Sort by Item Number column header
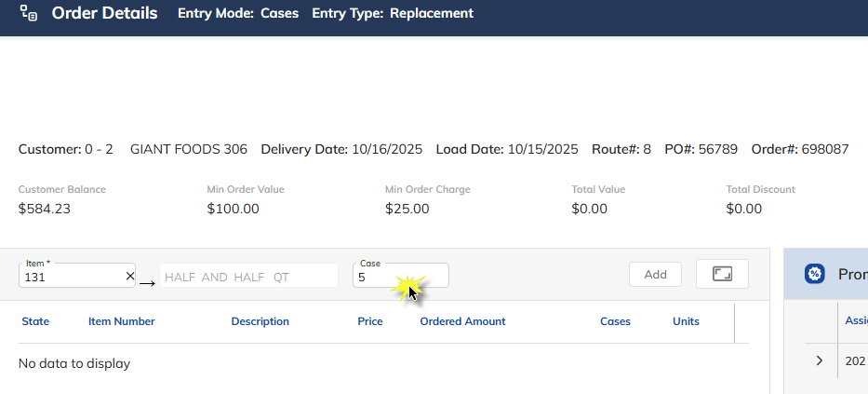The image size is (868, 394). pyautogui.click(x=121, y=321)
